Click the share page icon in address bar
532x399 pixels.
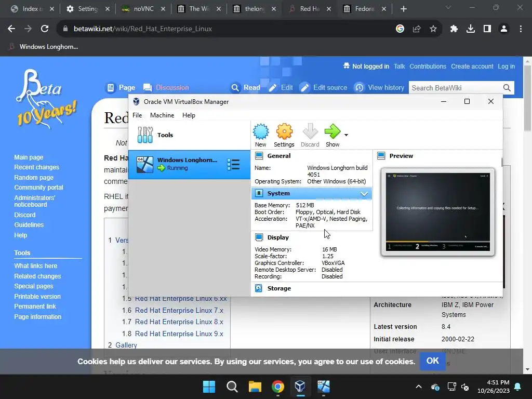tap(417, 29)
